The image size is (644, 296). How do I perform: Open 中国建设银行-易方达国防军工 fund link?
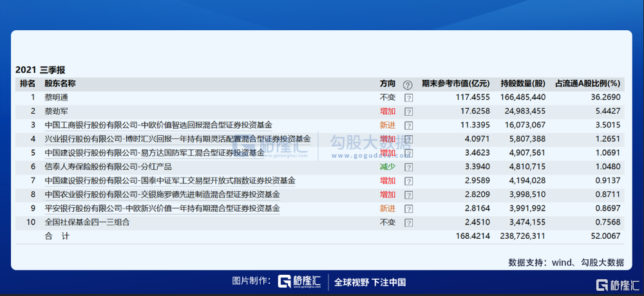pos(155,153)
